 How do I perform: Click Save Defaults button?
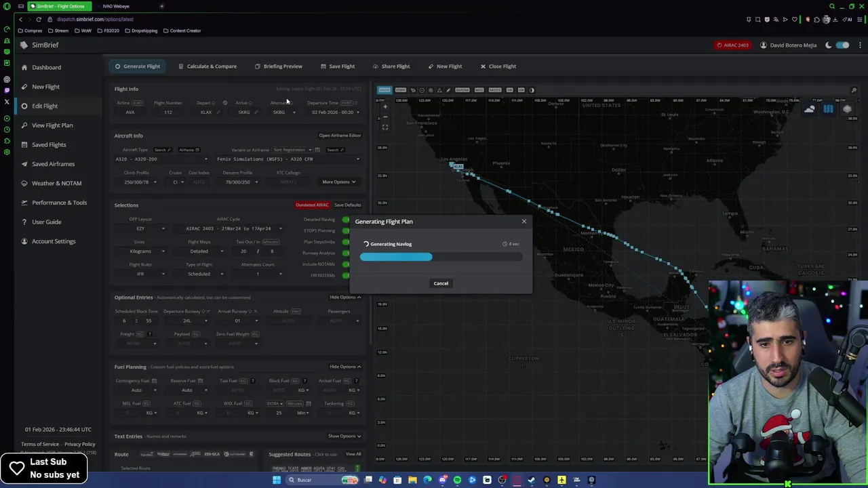coord(347,205)
